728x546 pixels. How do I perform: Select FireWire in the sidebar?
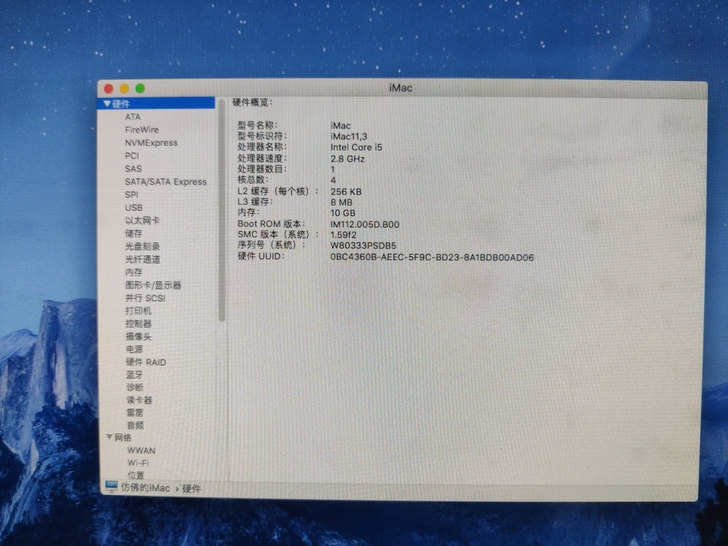coord(142,130)
